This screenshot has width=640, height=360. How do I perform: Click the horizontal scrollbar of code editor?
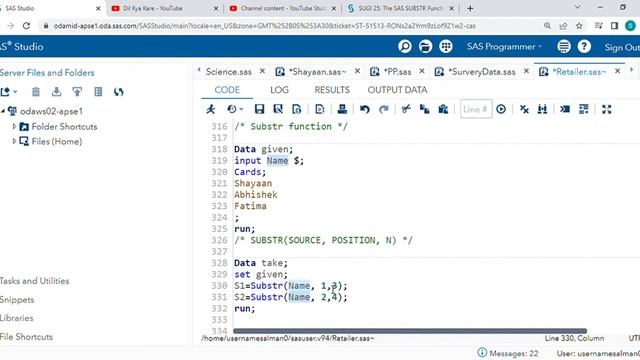[x=410, y=331]
